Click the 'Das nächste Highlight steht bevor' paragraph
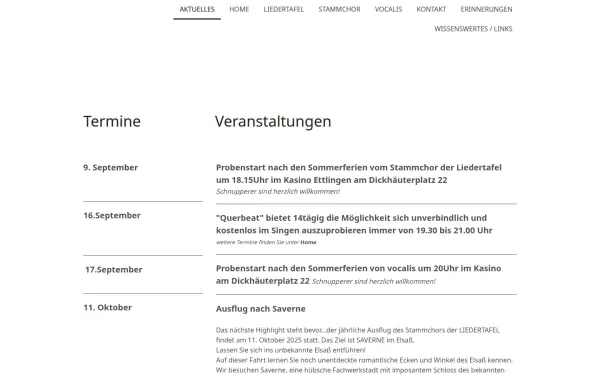This screenshot has width=600, height=375. click(x=357, y=335)
